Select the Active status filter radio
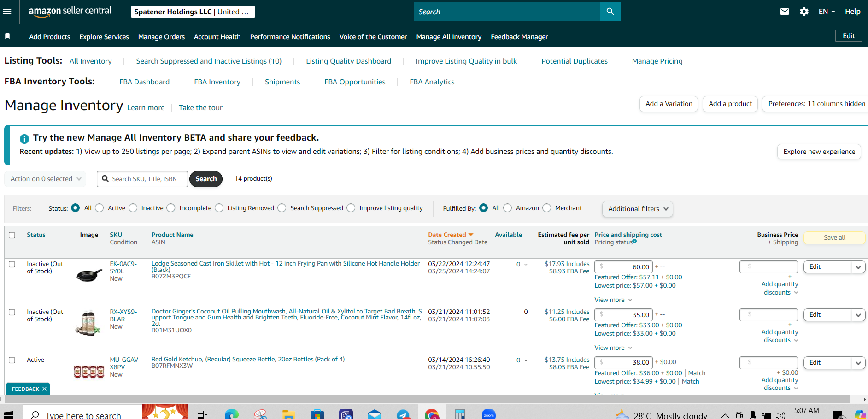 [x=100, y=208]
